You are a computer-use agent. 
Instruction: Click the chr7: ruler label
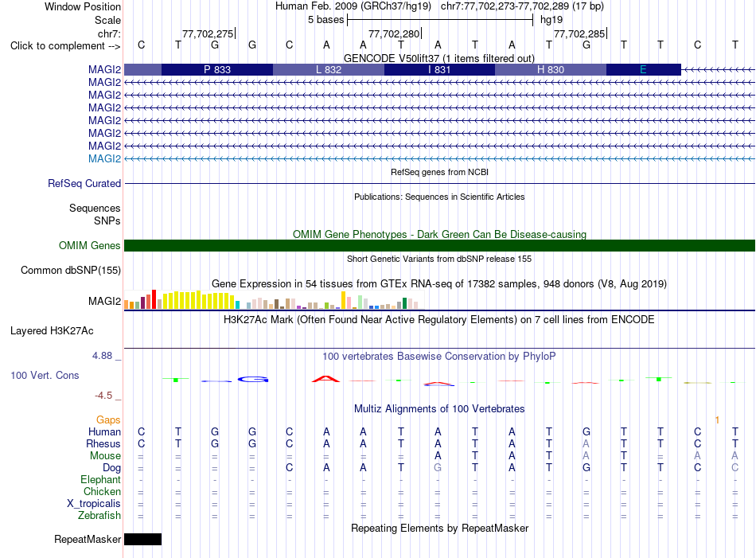coord(109,33)
